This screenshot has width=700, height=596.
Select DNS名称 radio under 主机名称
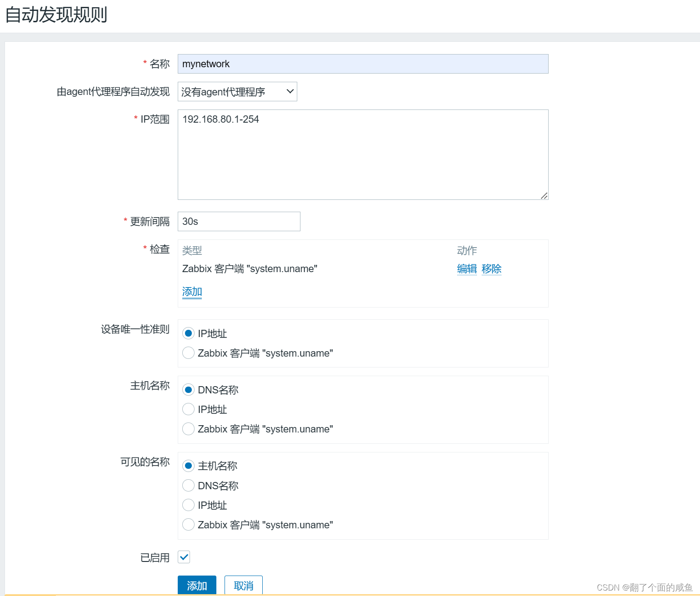pyautogui.click(x=188, y=390)
